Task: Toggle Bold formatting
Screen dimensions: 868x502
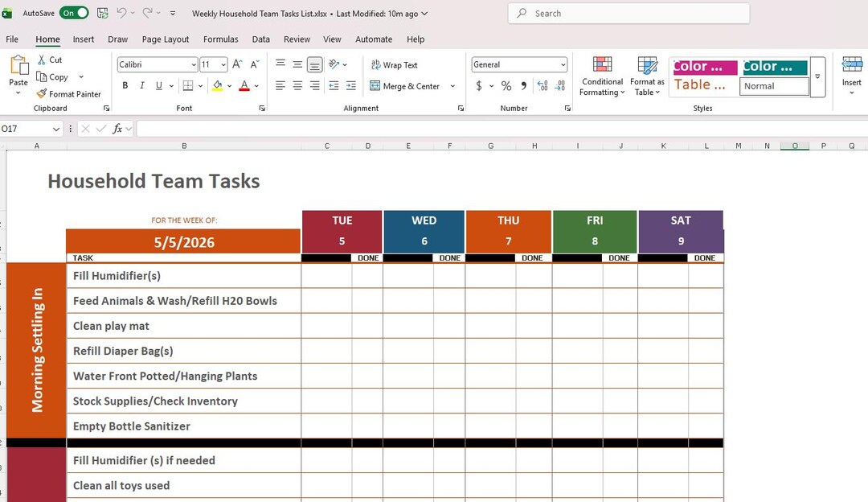Action: click(x=125, y=85)
